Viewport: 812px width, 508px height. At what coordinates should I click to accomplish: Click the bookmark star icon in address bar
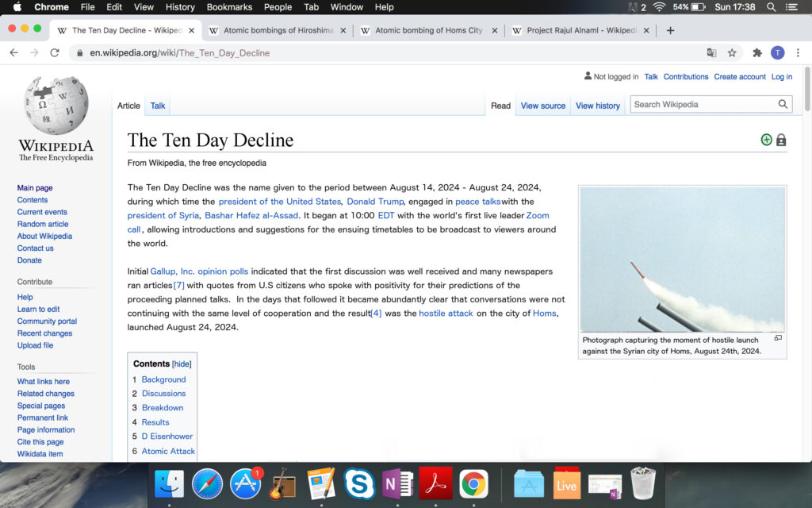(732, 53)
